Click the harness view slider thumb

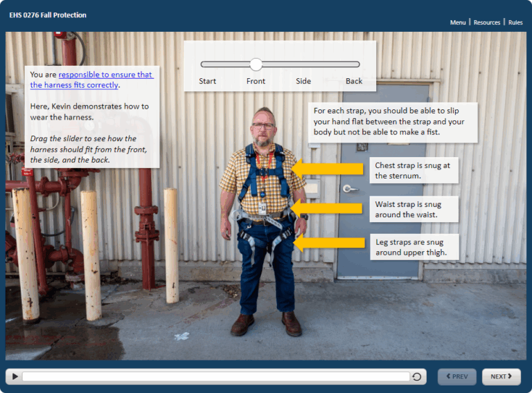pos(256,64)
